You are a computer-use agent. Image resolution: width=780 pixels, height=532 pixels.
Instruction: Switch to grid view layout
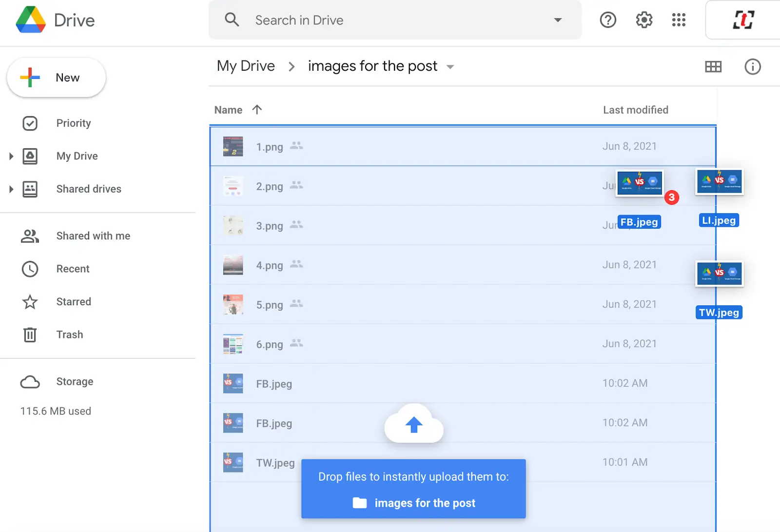tap(713, 67)
